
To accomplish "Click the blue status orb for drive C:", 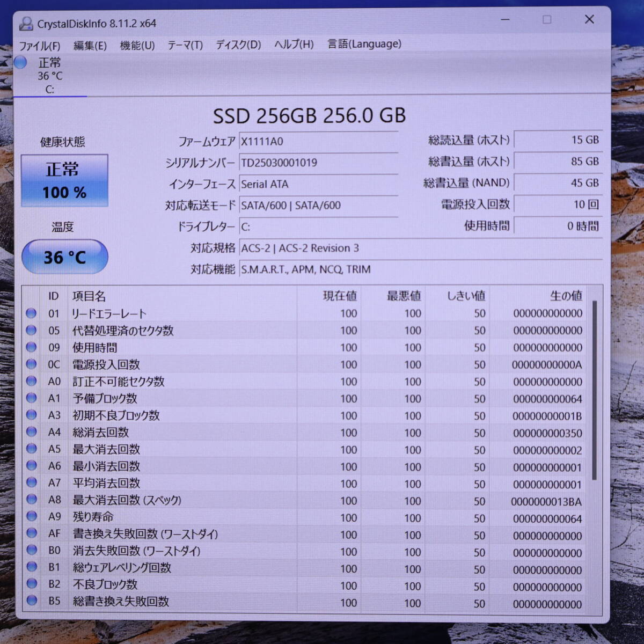I will click(21, 63).
